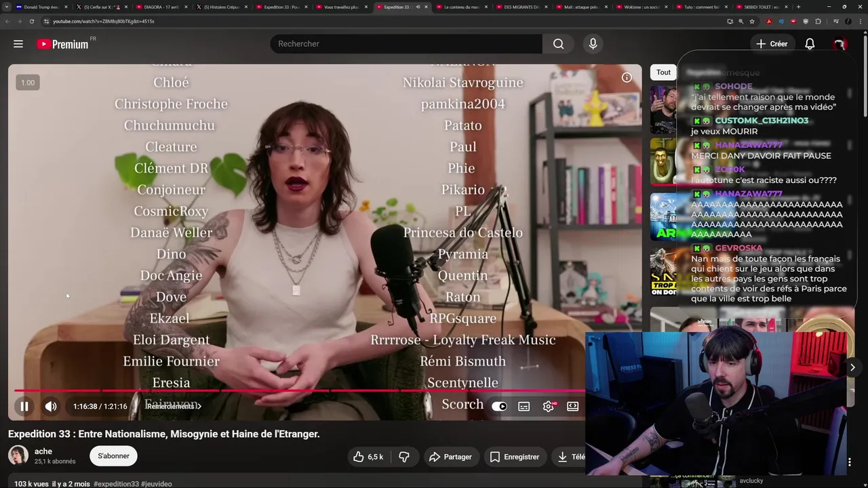Screen dimensions: 868x488
Task: Show the video info card icon
Action: pyautogui.click(x=627, y=78)
